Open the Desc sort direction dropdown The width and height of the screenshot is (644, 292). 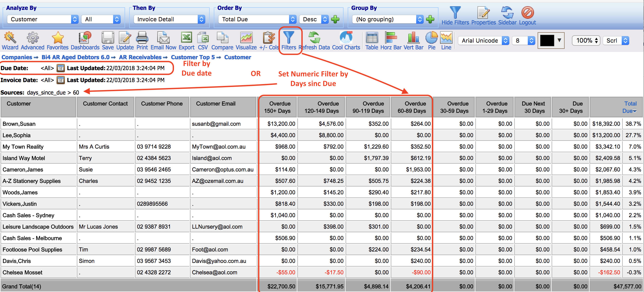coord(314,19)
